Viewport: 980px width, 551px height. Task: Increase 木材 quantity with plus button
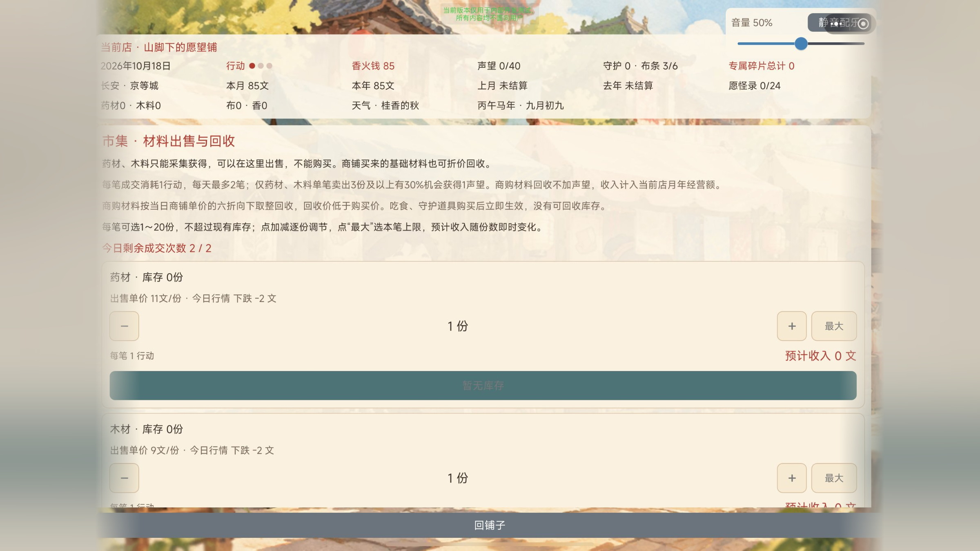click(792, 478)
